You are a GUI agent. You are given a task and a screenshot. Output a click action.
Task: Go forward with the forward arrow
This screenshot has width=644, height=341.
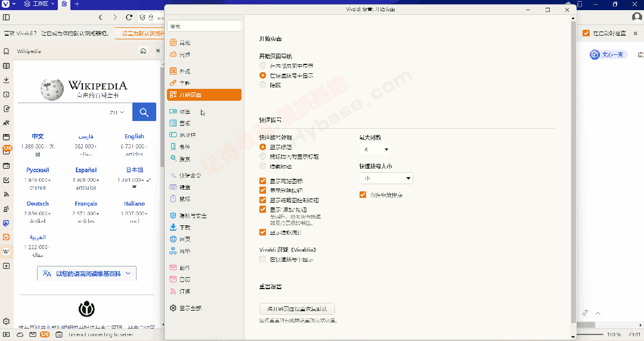[x=115, y=17]
